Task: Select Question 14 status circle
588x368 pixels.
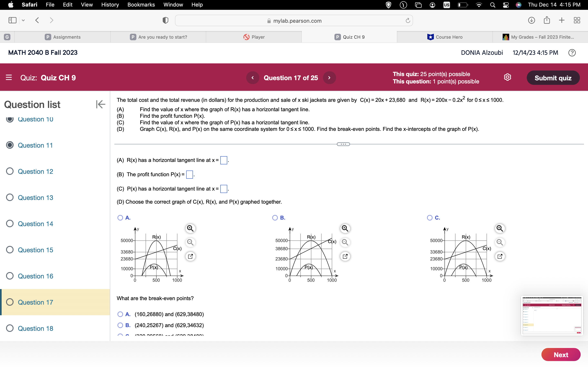Action: coord(10,224)
